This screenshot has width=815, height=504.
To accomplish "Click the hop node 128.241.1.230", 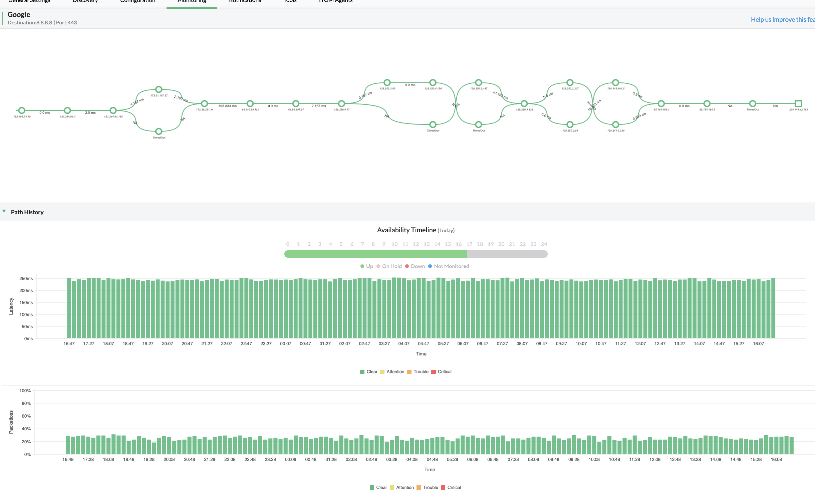I will tap(615, 125).
